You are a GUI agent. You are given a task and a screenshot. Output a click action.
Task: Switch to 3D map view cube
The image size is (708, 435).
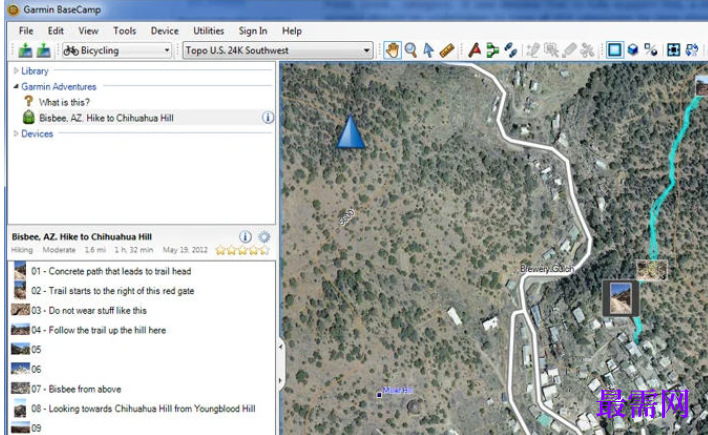click(x=633, y=50)
